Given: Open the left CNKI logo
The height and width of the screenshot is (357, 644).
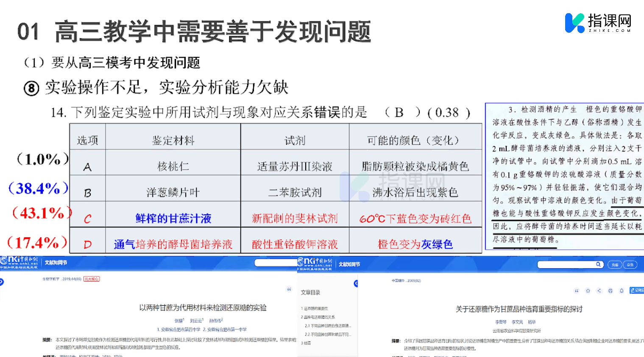Looking at the screenshot, I should (19, 262).
